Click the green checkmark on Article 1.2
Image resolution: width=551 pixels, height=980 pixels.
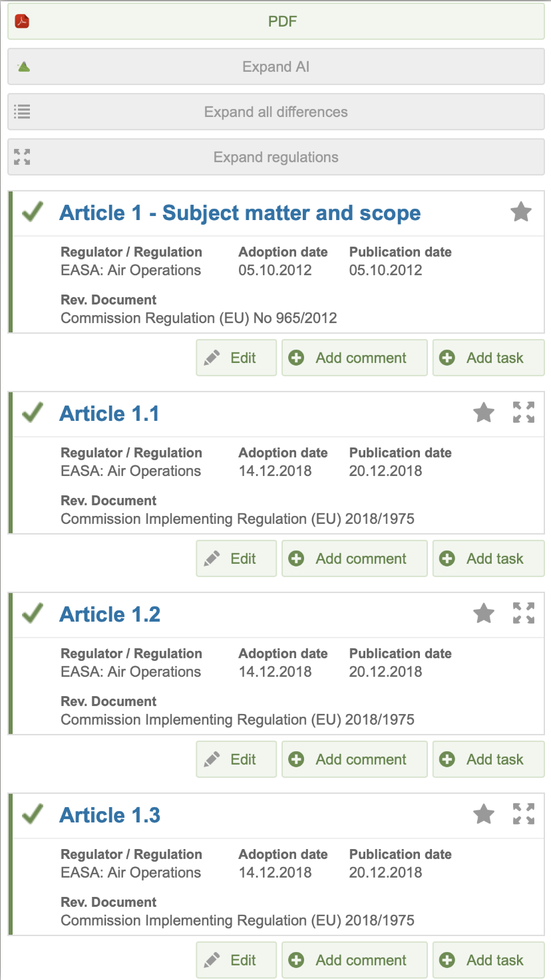[31, 613]
